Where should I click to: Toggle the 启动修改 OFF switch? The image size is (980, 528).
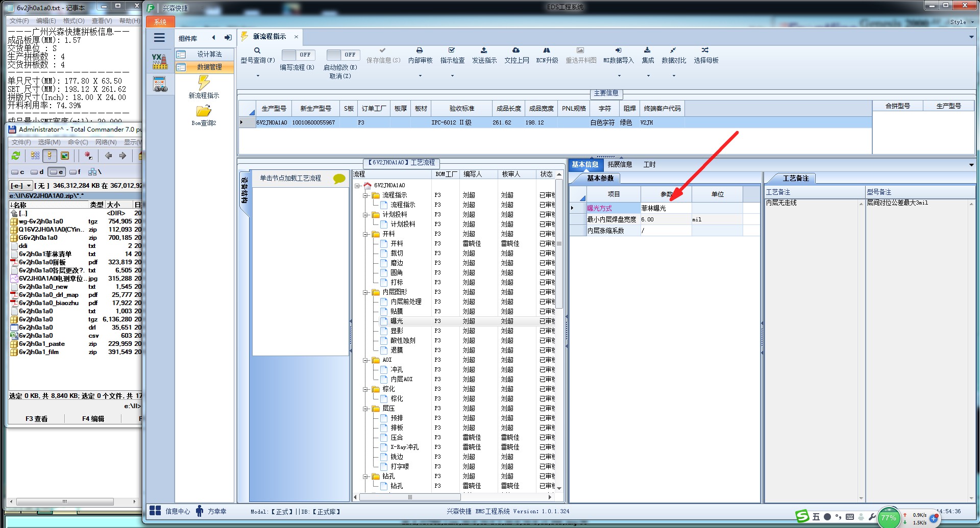point(343,55)
